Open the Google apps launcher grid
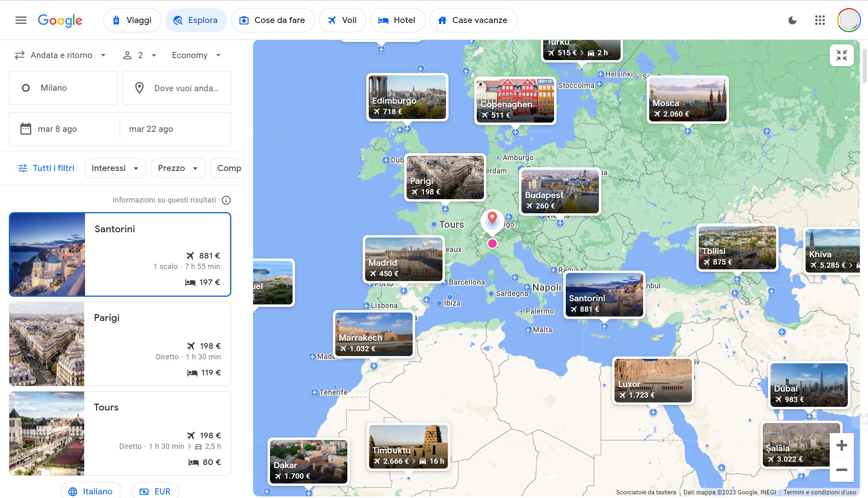 820,20
